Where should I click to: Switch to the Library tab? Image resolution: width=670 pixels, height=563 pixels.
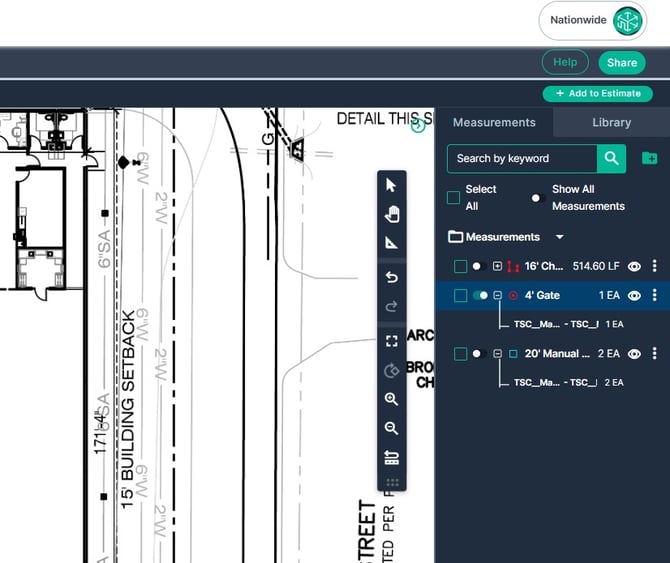tap(611, 123)
